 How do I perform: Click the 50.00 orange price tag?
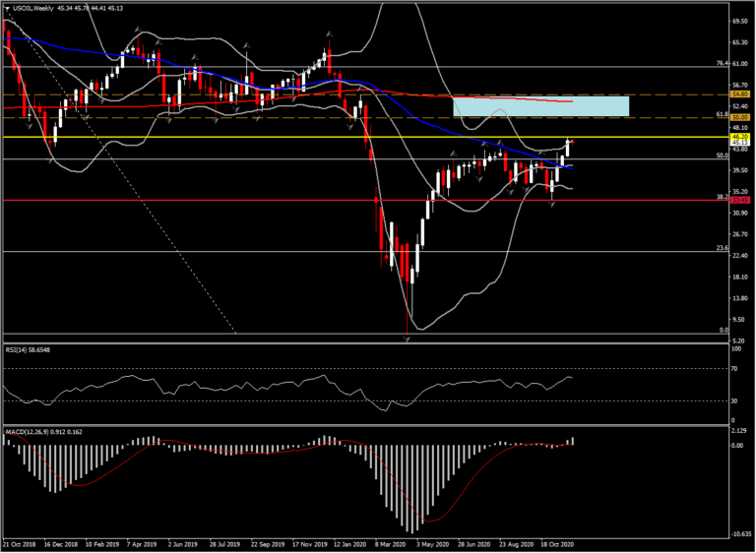coord(739,117)
